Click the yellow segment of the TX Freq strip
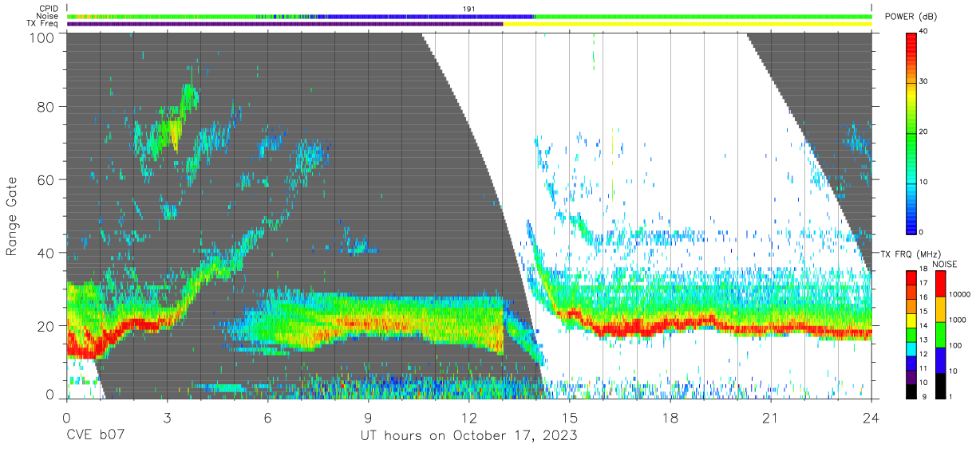The width and height of the screenshot is (980, 452). coord(687,24)
